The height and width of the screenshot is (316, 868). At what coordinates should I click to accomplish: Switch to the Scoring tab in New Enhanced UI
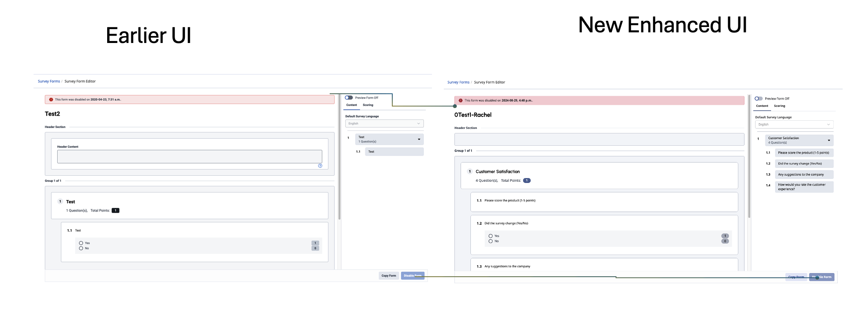pos(779,106)
